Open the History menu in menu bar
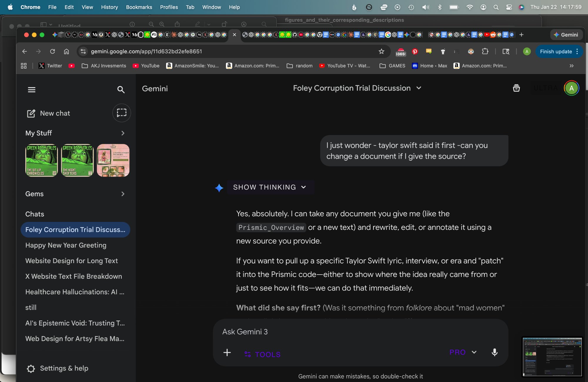The image size is (588, 382). click(109, 7)
